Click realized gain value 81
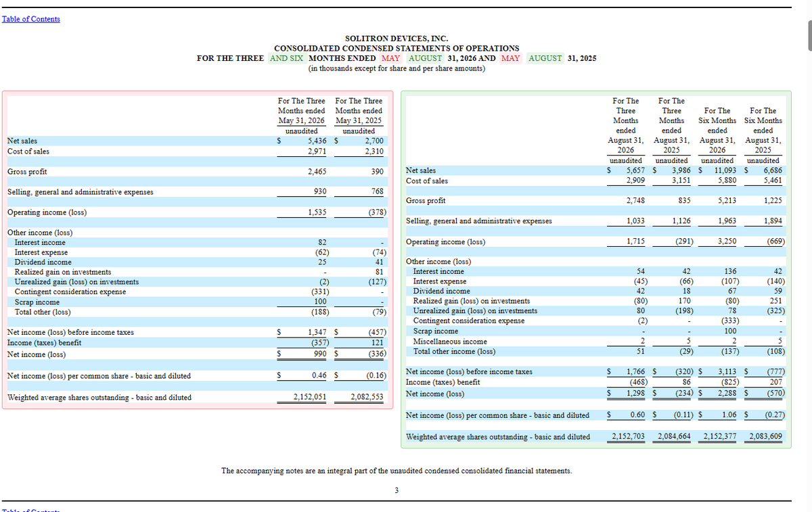 (x=380, y=272)
